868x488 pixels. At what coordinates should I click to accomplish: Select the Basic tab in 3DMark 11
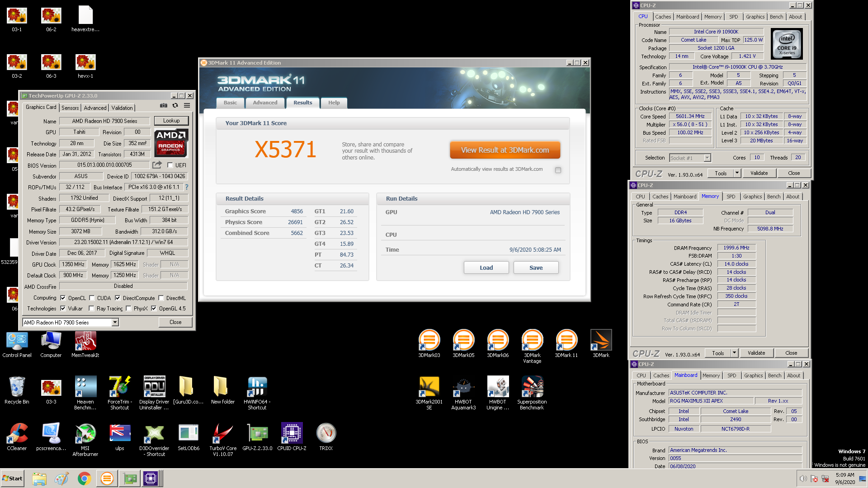[230, 103]
